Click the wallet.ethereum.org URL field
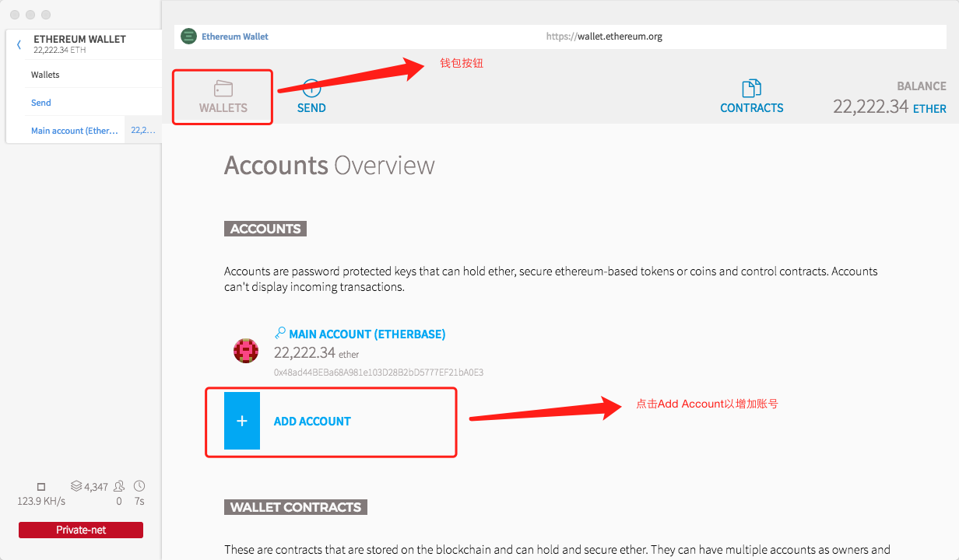The image size is (959, 560). (x=604, y=37)
